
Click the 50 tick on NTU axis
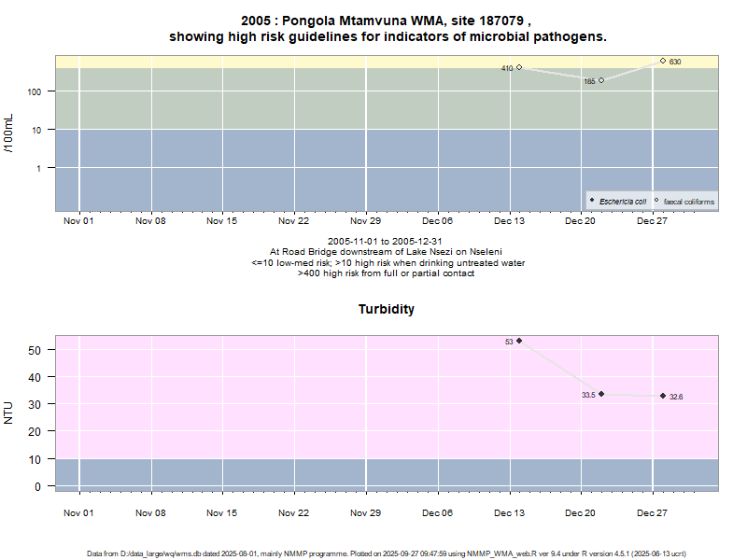point(40,350)
